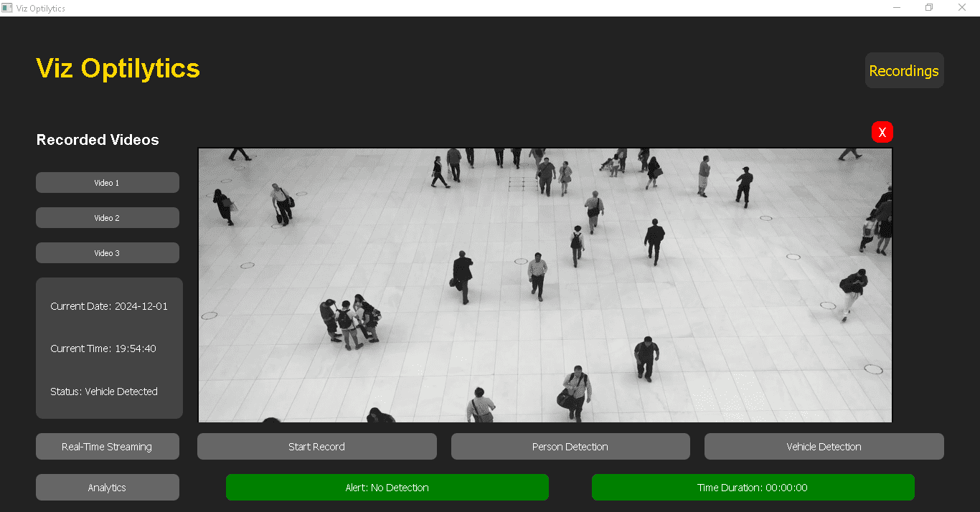Enable Person Detection
Screen dimensions: 980x512
coord(570,447)
